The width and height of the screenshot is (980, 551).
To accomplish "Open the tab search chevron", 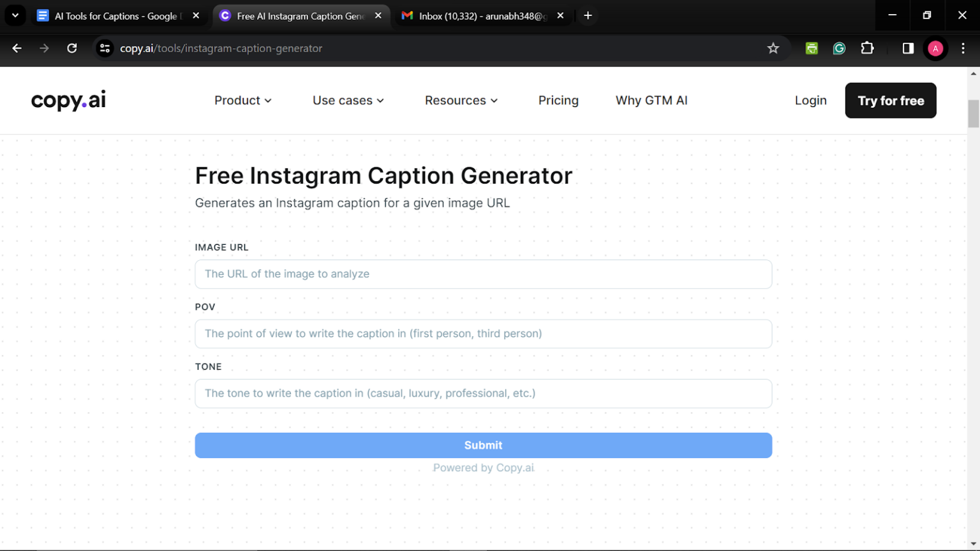I will [15, 15].
